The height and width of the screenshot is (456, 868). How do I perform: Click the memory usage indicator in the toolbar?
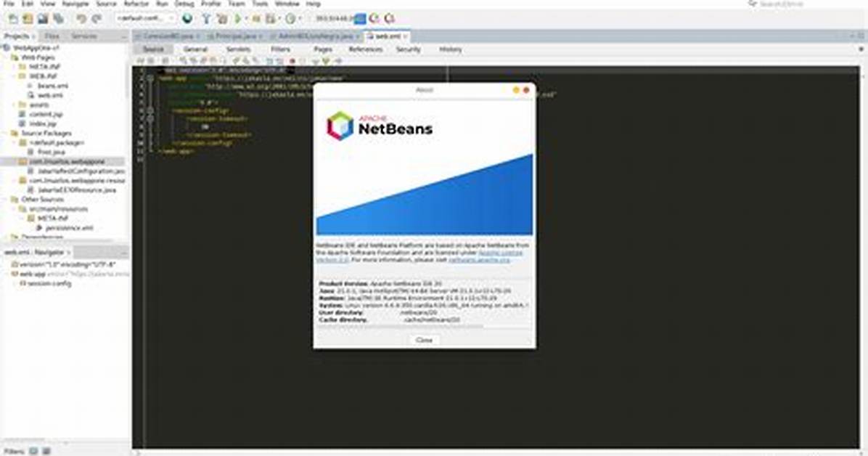[x=340, y=18]
